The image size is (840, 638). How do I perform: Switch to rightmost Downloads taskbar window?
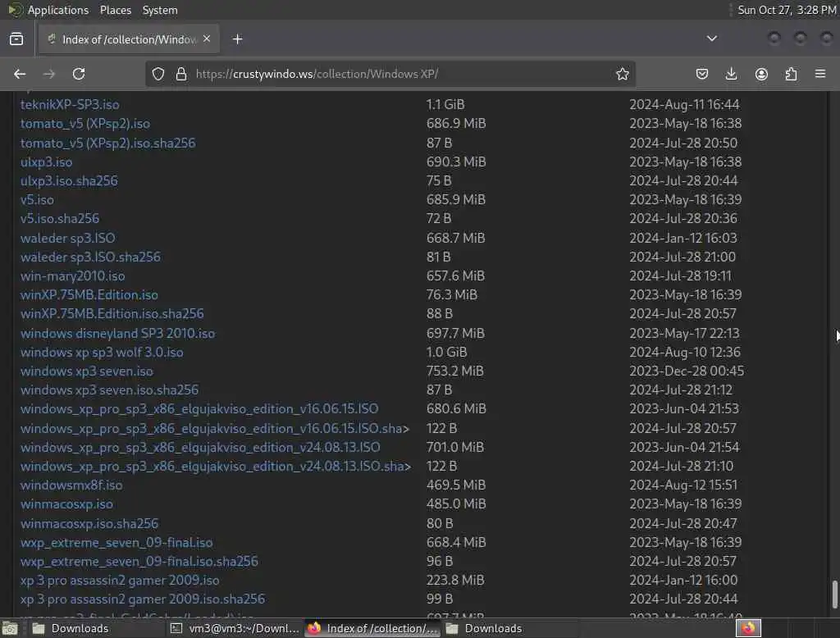[x=509, y=628]
